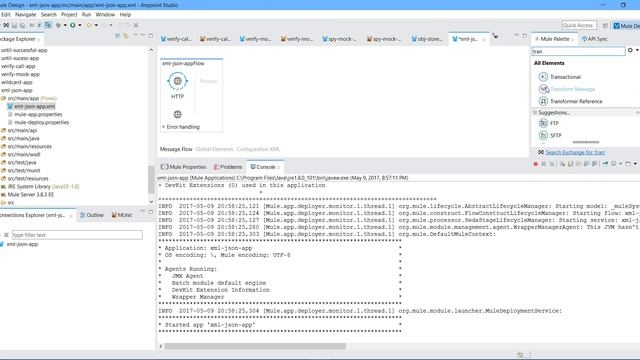This screenshot has width=640, height=360.
Task: Select mule-app.properties file
Action: click(x=35, y=114)
